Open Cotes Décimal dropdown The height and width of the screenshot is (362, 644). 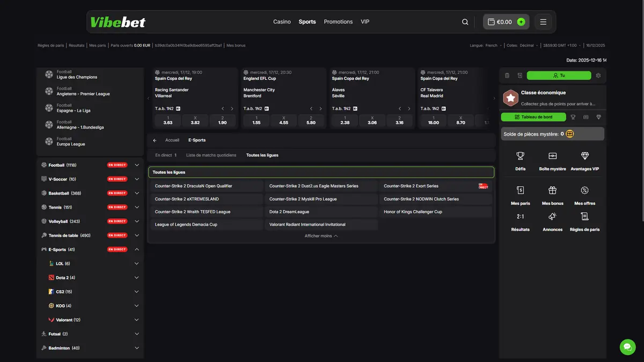pyautogui.click(x=528, y=46)
